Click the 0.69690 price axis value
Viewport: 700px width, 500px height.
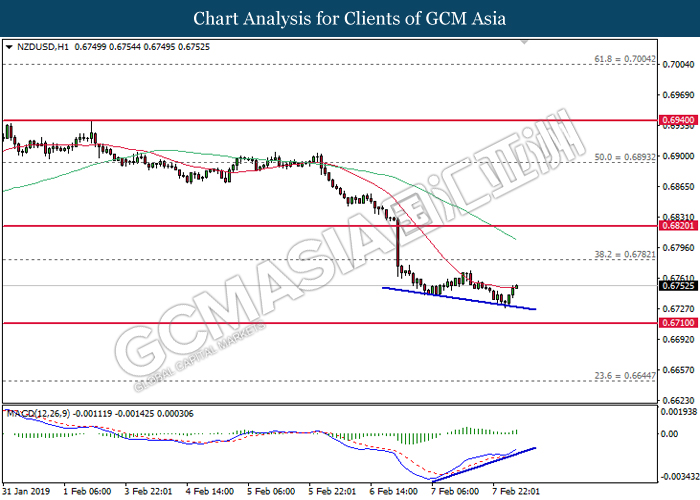pos(678,95)
